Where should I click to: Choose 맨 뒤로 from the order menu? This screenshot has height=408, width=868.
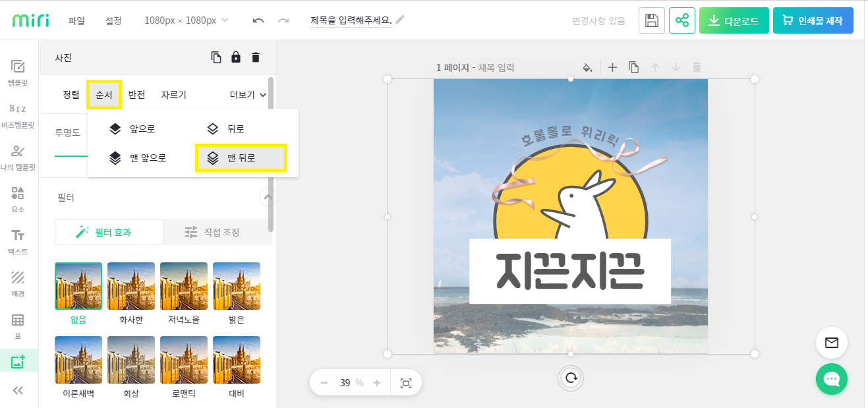241,158
